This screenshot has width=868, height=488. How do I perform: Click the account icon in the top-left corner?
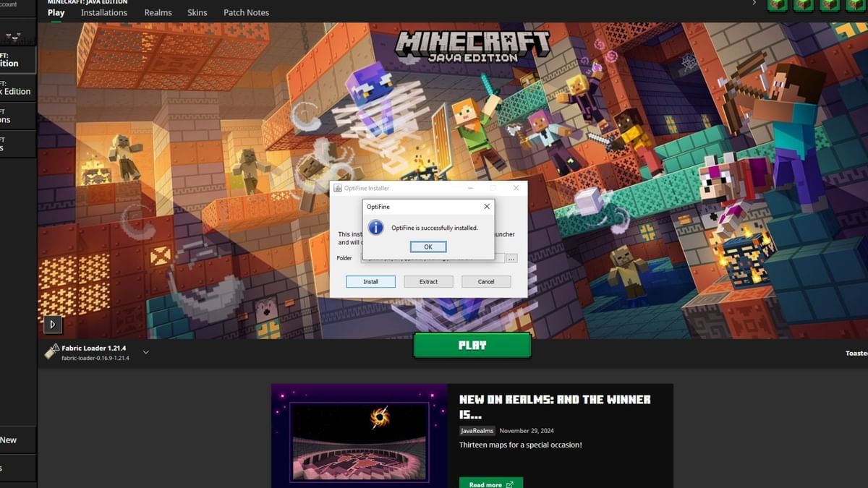9,4
